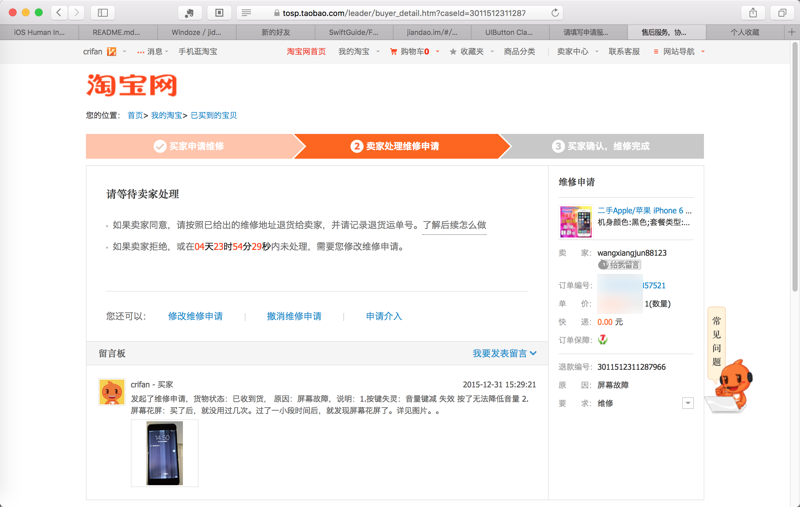Click the 首页 breadcrumb link
800x507 pixels.
(135, 115)
